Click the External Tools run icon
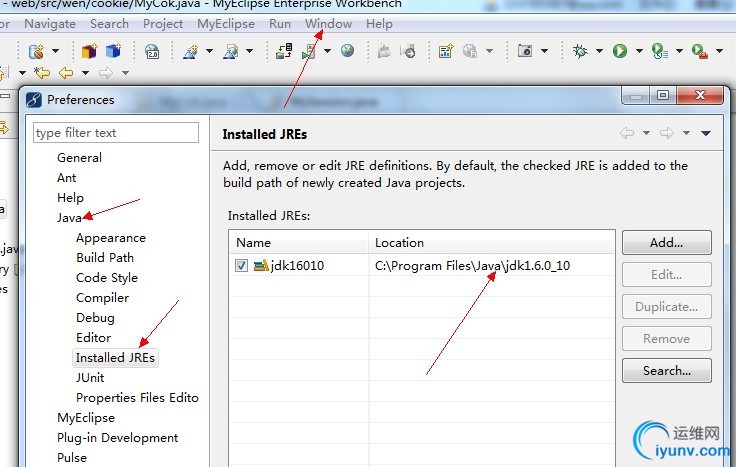 pyautogui.click(x=700, y=51)
